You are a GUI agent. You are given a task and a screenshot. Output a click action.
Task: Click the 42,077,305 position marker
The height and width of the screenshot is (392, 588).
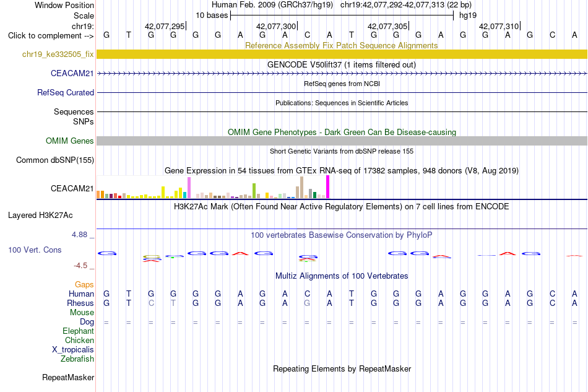[387, 26]
